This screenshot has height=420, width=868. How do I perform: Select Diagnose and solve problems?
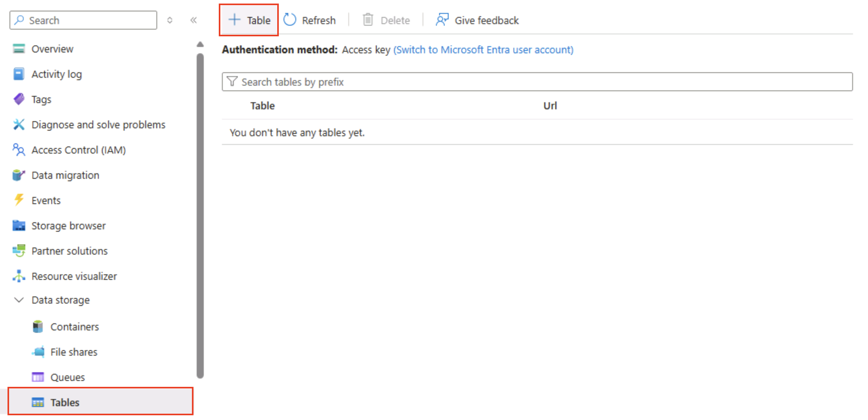coord(98,124)
